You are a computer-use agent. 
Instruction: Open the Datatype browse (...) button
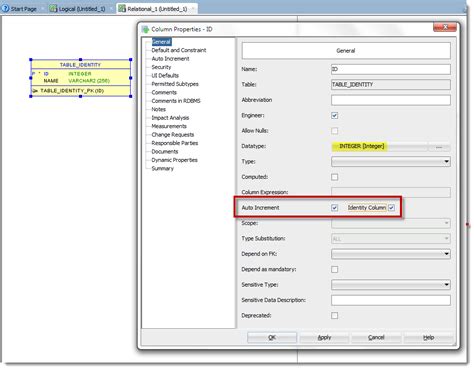(439, 147)
